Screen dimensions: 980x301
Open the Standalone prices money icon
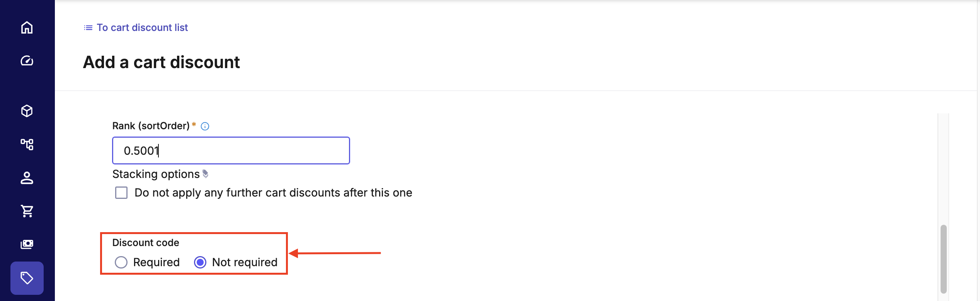pyautogui.click(x=27, y=244)
